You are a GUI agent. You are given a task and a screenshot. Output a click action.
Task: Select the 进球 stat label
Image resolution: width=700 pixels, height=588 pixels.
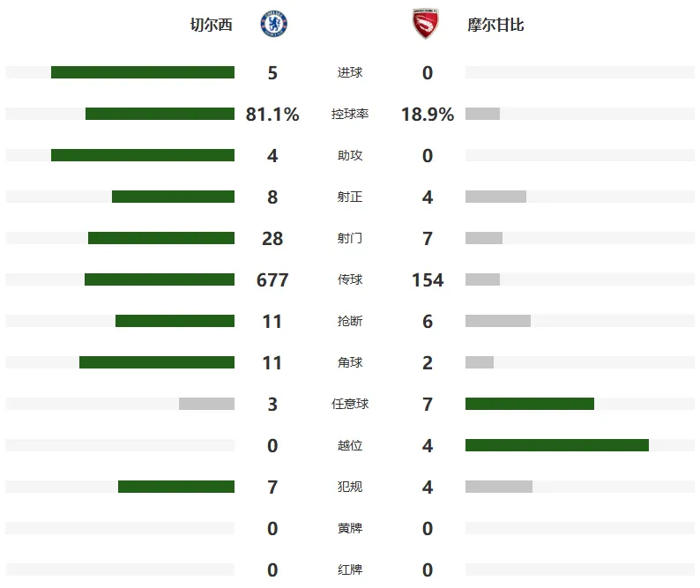tap(350, 72)
